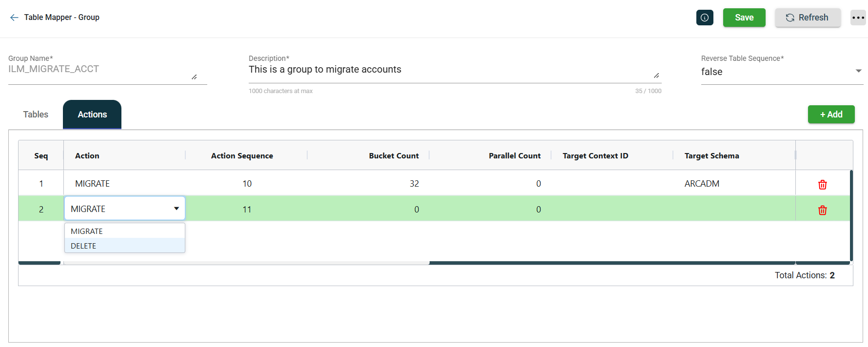Click the Bucket Count cell in row 2
Image resolution: width=868 pixels, height=347 pixels.
(x=390, y=210)
